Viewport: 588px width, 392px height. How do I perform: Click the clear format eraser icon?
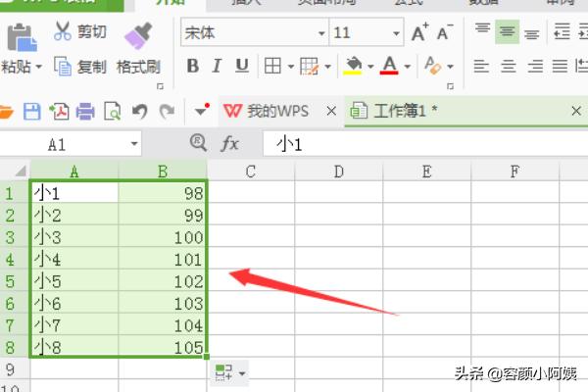click(432, 66)
